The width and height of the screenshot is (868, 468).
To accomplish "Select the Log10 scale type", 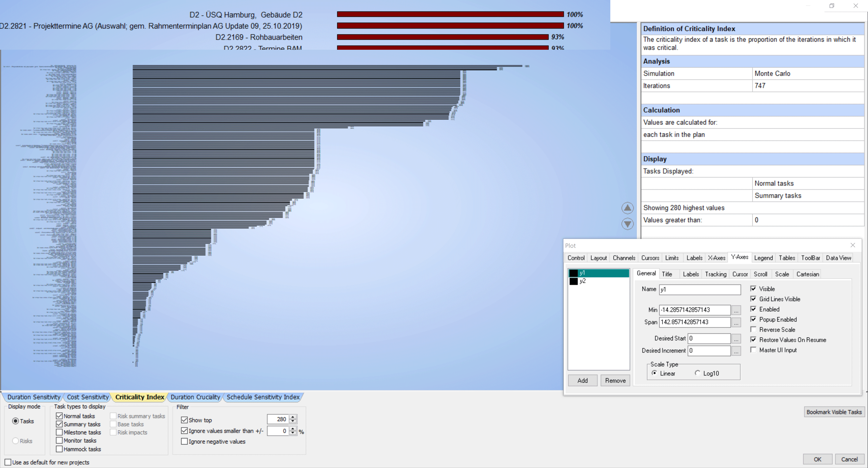I will (698, 373).
